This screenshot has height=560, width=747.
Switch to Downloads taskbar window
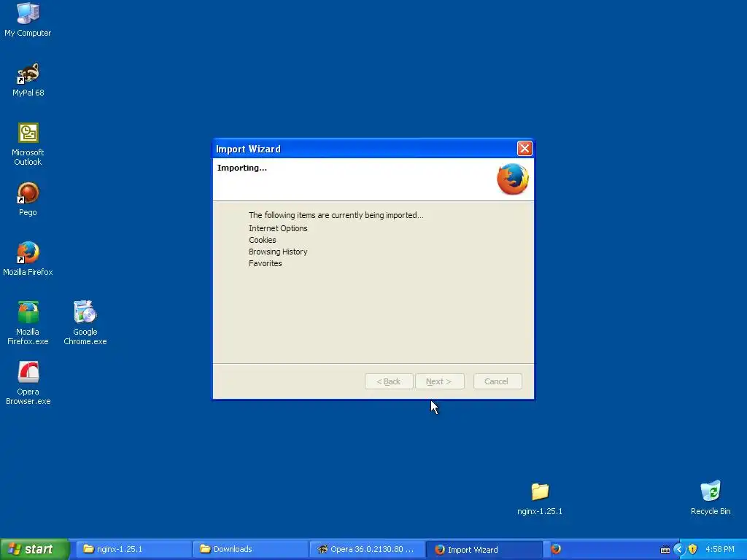pyautogui.click(x=250, y=550)
